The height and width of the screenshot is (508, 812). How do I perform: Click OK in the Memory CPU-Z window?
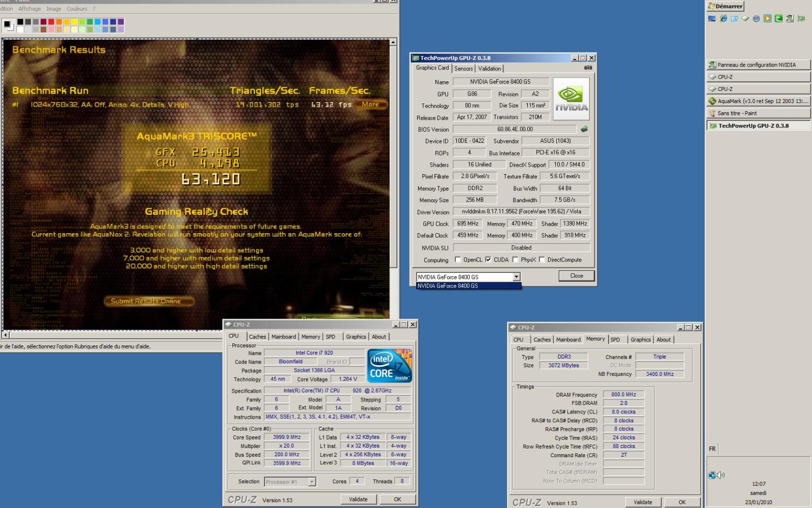tap(682, 502)
